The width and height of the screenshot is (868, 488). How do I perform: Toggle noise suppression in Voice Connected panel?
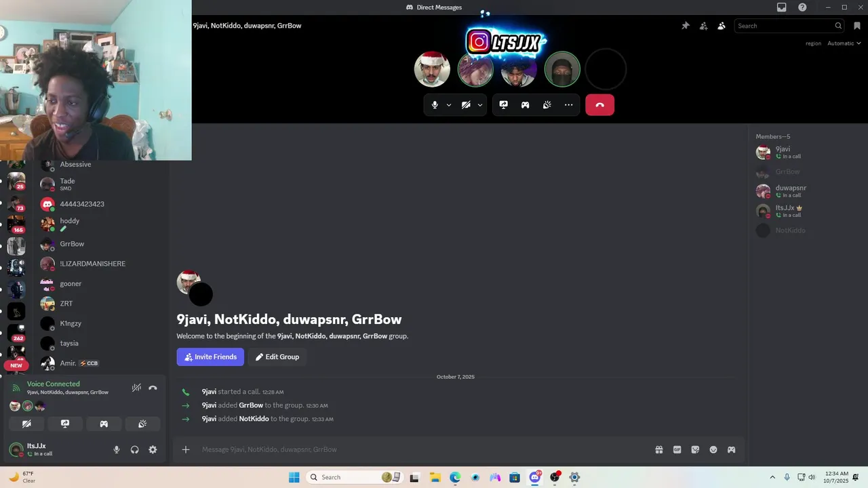coord(136,388)
